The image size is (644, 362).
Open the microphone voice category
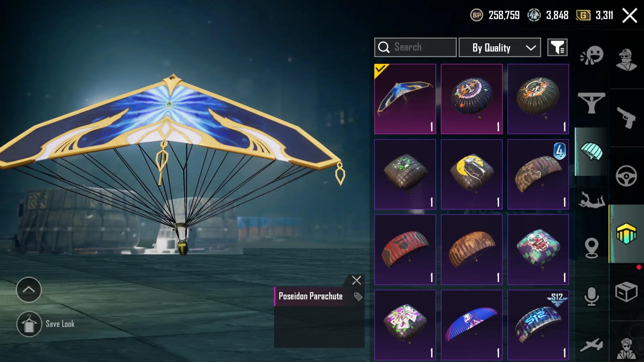[591, 296]
